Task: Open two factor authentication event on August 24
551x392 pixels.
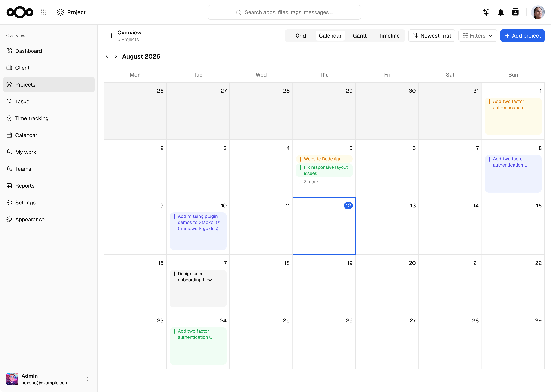Action: coord(198,346)
